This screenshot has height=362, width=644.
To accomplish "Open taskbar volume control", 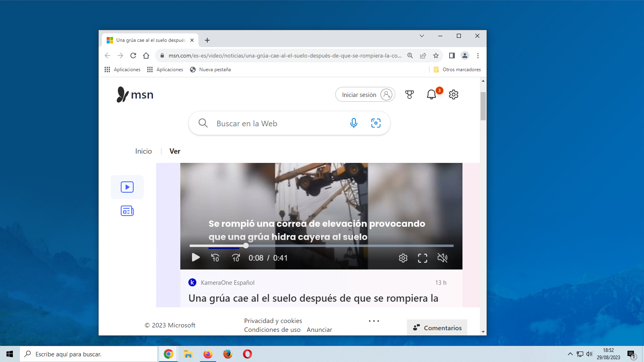I will click(589, 354).
